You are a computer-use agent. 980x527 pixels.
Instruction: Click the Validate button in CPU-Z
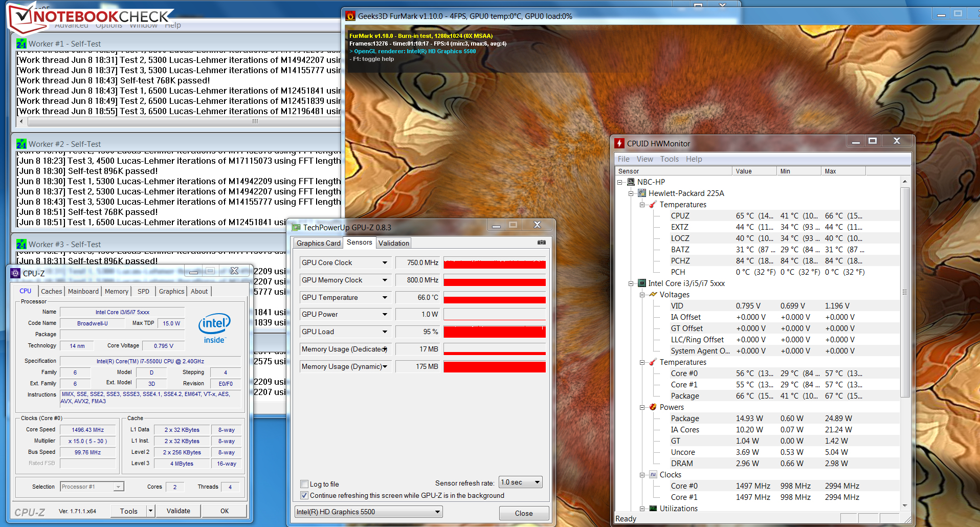coord(178,511)
